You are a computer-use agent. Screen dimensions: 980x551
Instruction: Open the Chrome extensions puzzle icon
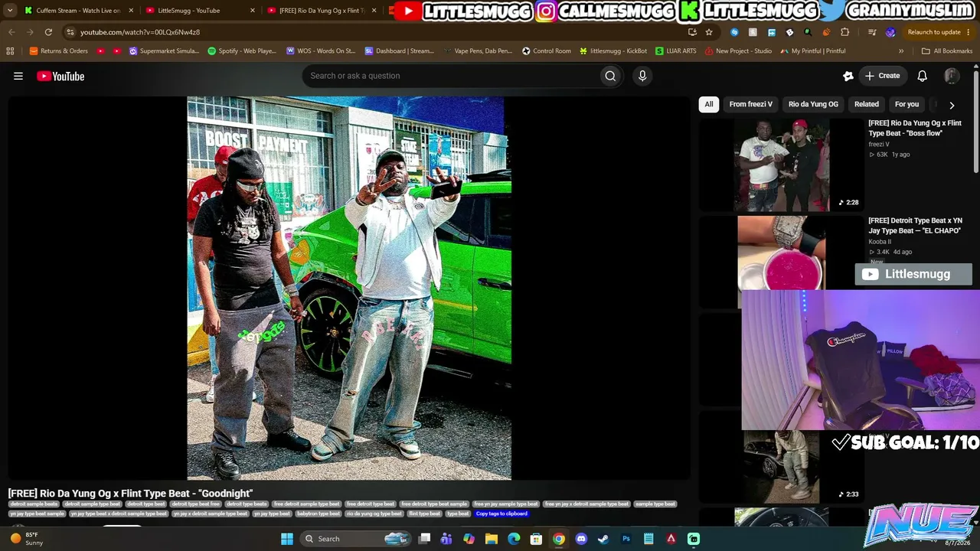(x=845, y=32)
